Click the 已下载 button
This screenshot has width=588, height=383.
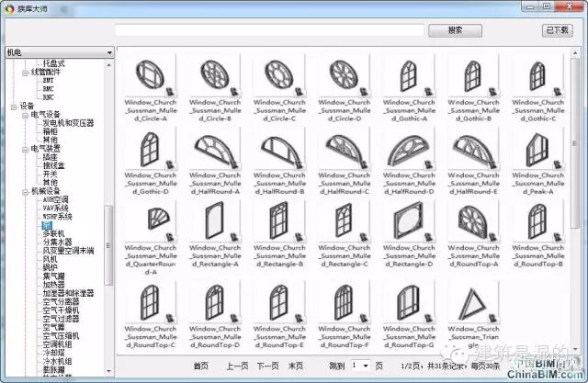click(557, 29)
